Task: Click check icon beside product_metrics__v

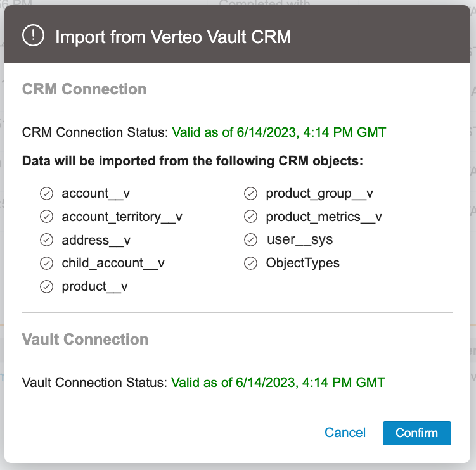Action: (250, 217)
